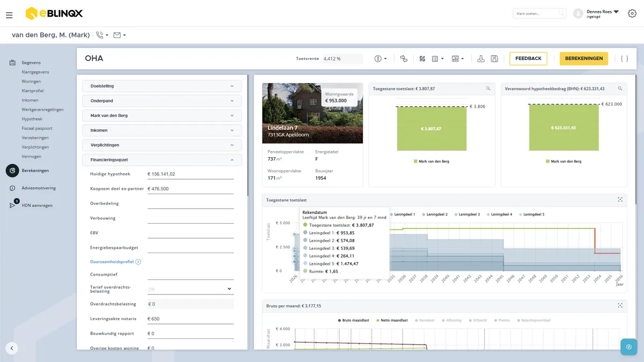Viewport: 644px width, 362px height.
Task: Open the list view options icon
Action: [437, 58]
